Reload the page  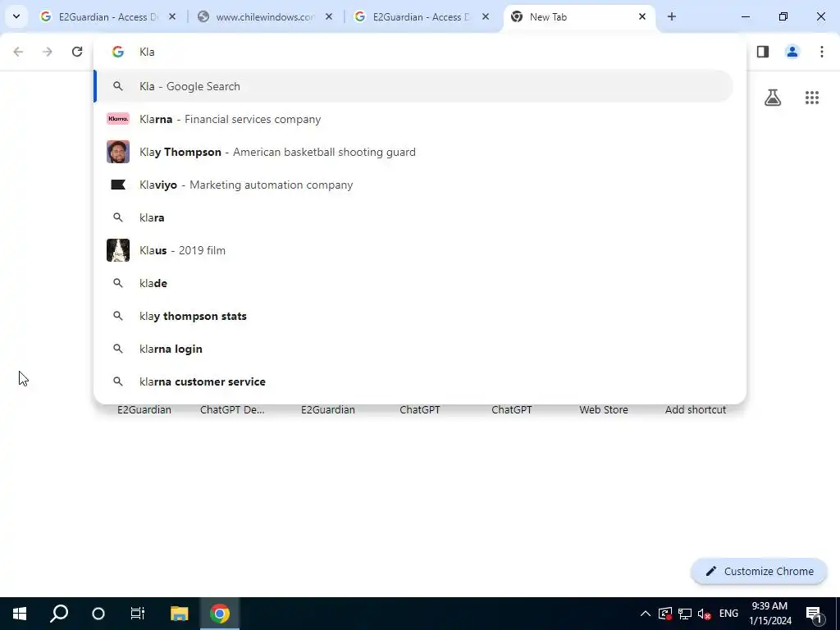pyautogui.click(x=77, y=52)
